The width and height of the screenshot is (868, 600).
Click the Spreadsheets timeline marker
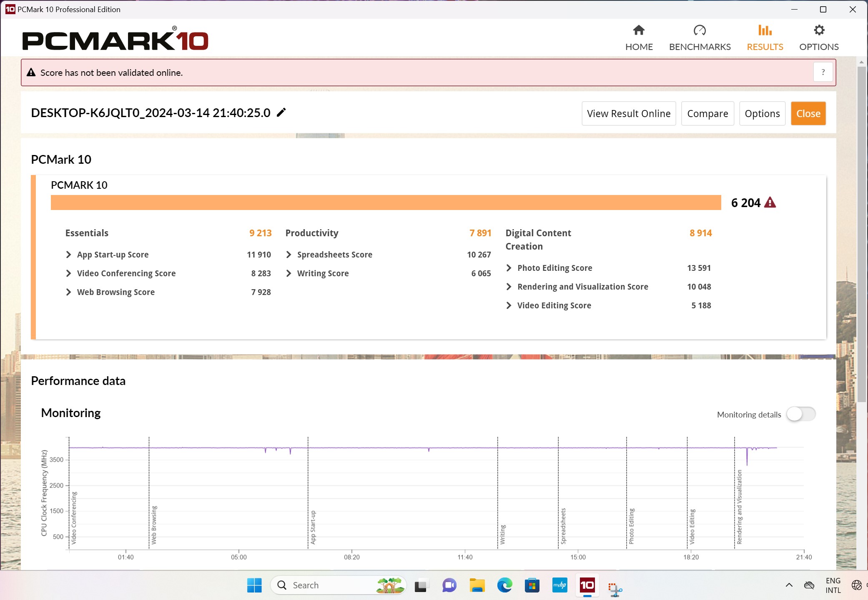563,526
